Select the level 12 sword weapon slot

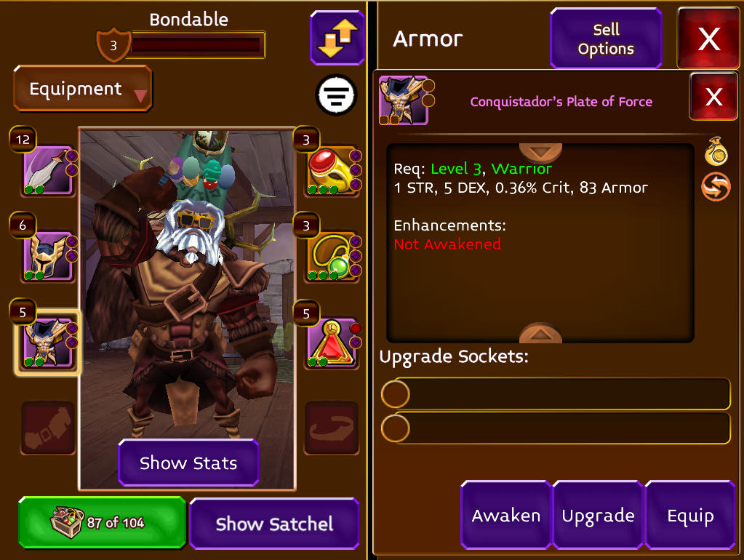(x=47, y=171)
